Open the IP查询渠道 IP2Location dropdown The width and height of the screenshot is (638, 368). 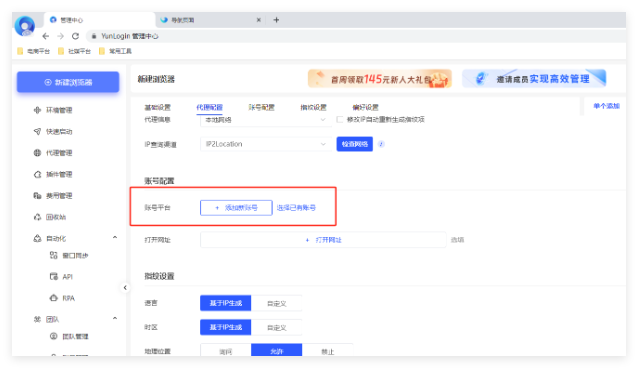(x=265, y=144)
